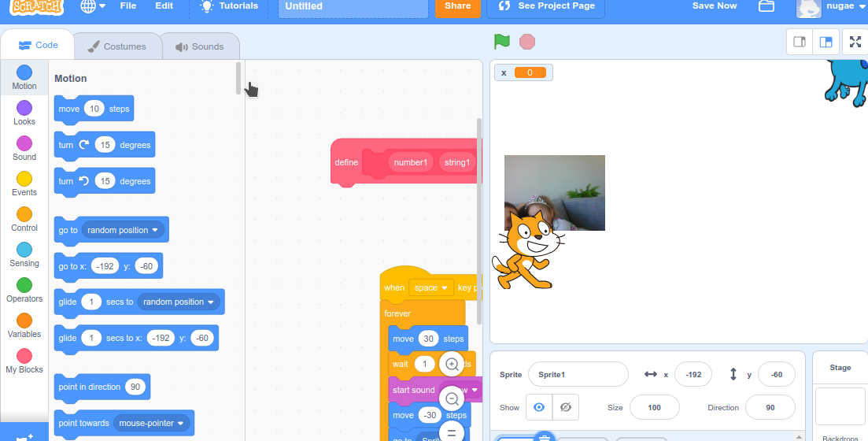The height and width of the screenshot is (441, 868).
Task: Open mouse-pointer dropdown in point towards block
Action: (x=152, y=423)
